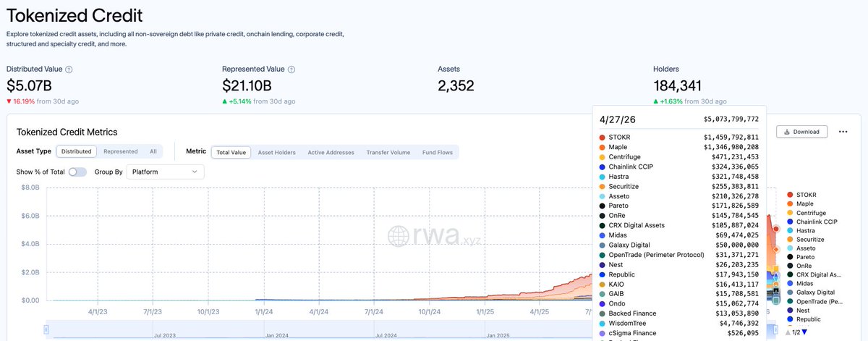This screenshot has height=341, width=868.
Task: Toggle STOKR series in chart legend
Action: 801,194
